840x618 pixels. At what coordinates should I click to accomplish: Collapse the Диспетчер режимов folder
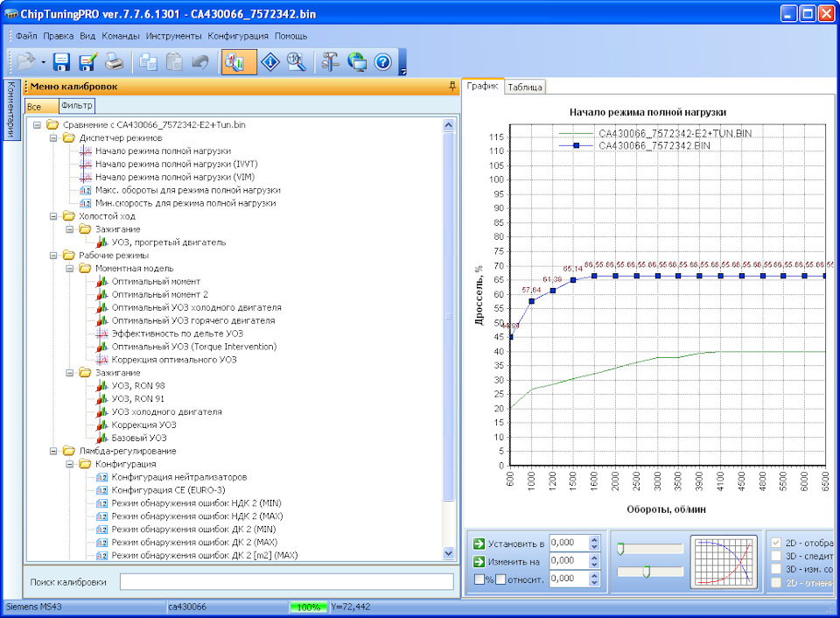coord(53,137)
